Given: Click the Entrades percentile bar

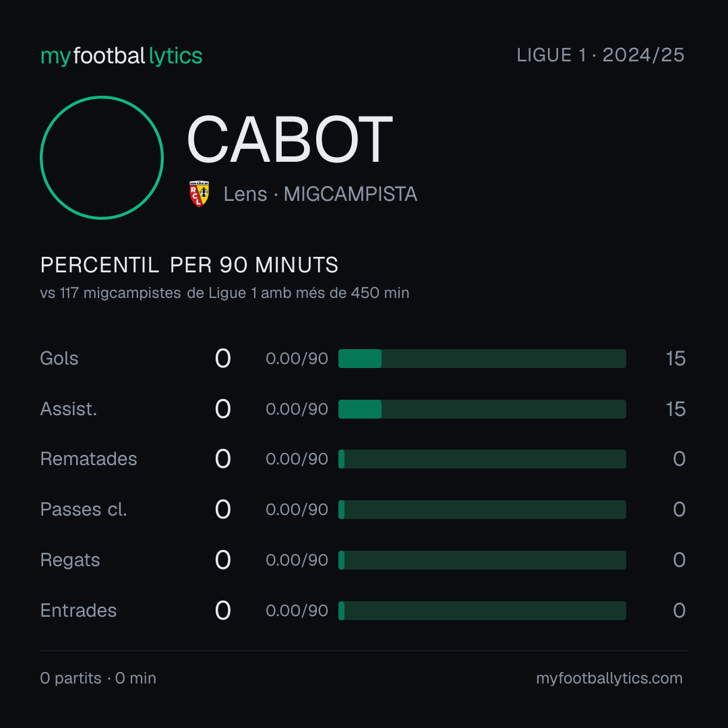Looking at the screenshot, I should pos(482,611).
